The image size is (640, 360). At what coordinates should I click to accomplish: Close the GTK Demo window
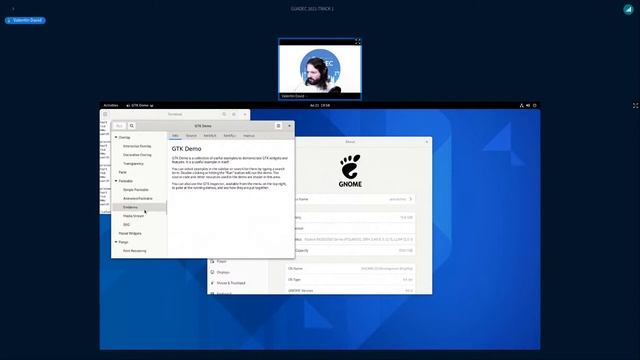[289, 126]
